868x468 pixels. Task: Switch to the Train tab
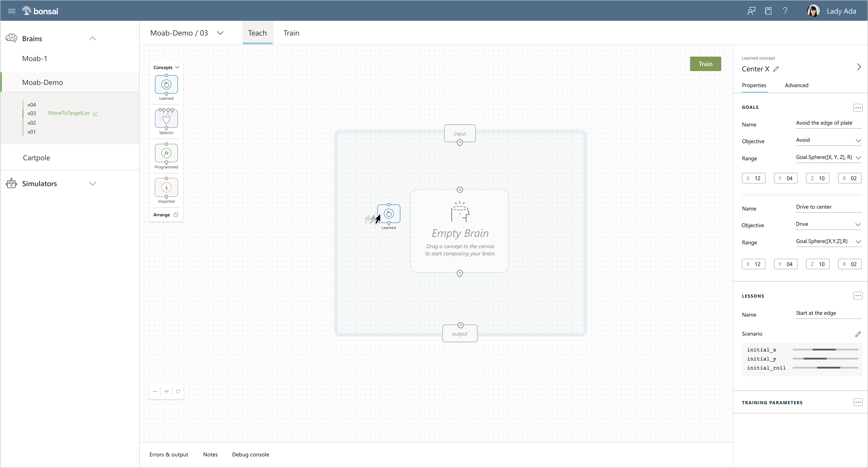tap(291, 33)
